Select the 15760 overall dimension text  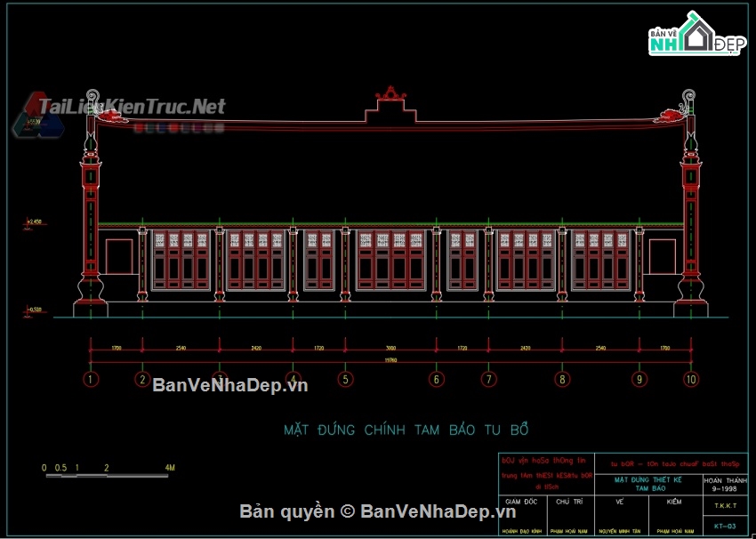click(x=390, y=359)
